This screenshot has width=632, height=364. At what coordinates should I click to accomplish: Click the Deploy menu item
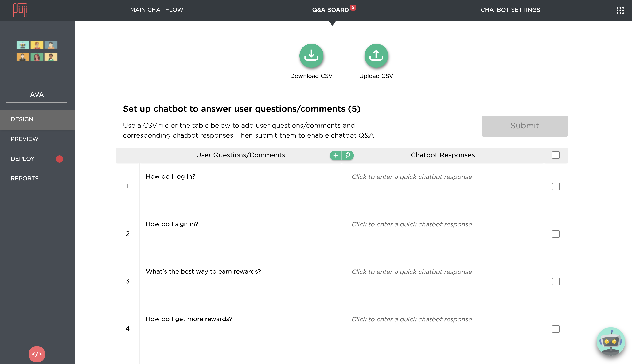[x=23, y=159]
